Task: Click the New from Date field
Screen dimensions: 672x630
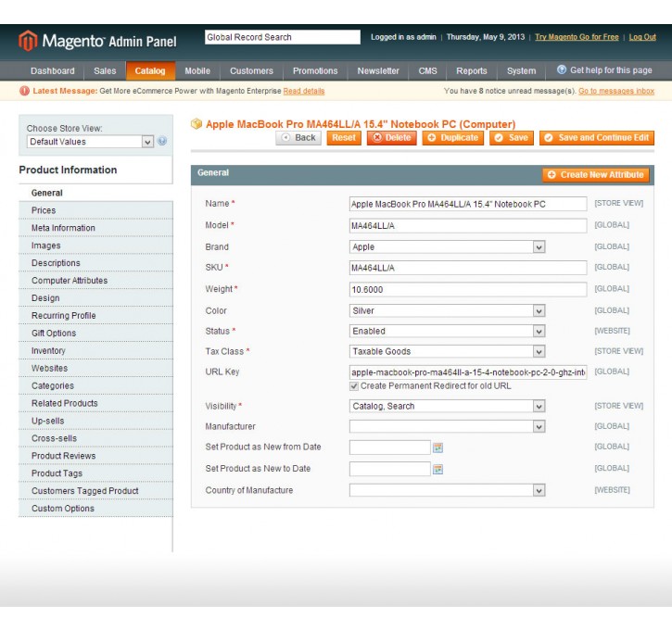Action: [x=390, y=447]
